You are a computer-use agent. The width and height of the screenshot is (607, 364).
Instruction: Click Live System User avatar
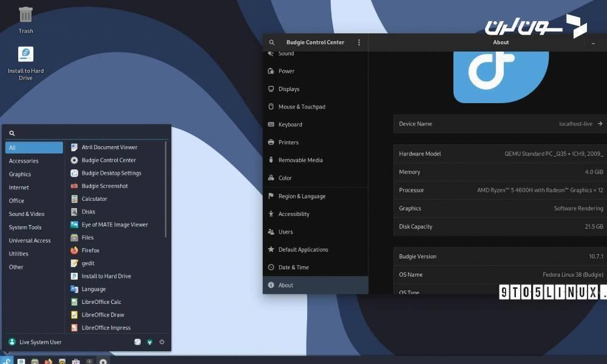12,342
